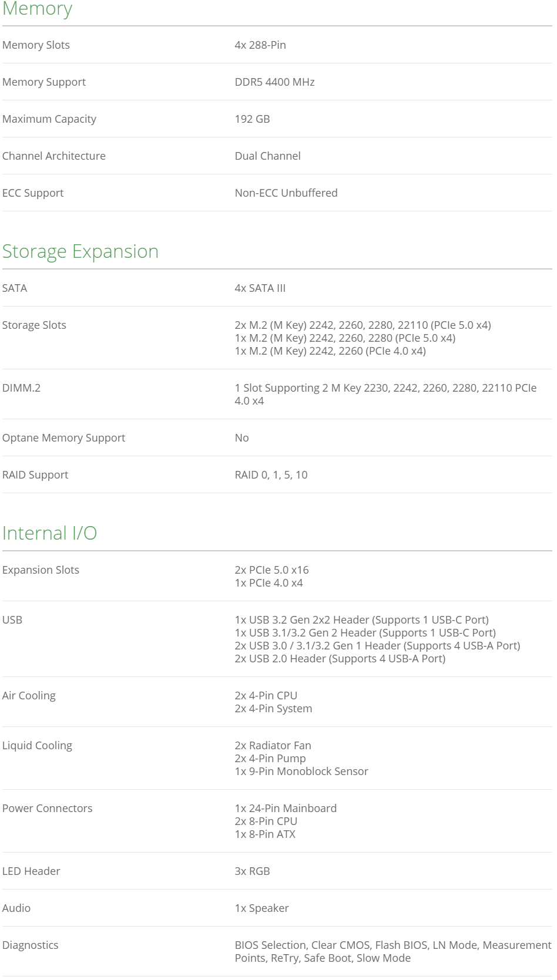This screenshot has width=557, height=980.
Task: Click the Memory section heading
Action: 37,9
